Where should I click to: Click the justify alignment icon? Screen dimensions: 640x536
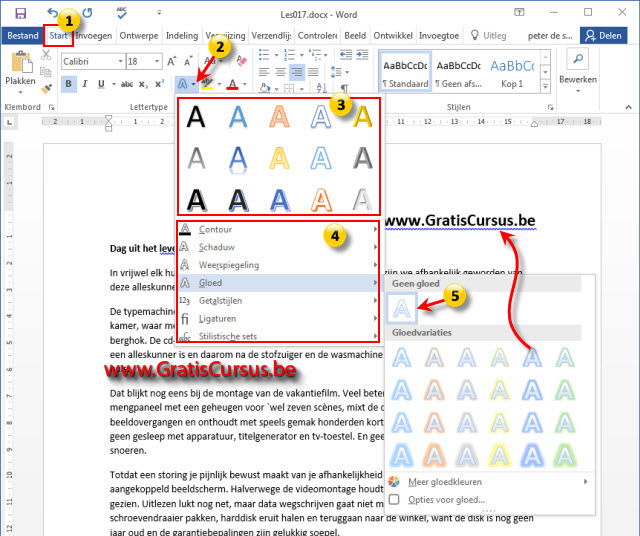point(313,72)
